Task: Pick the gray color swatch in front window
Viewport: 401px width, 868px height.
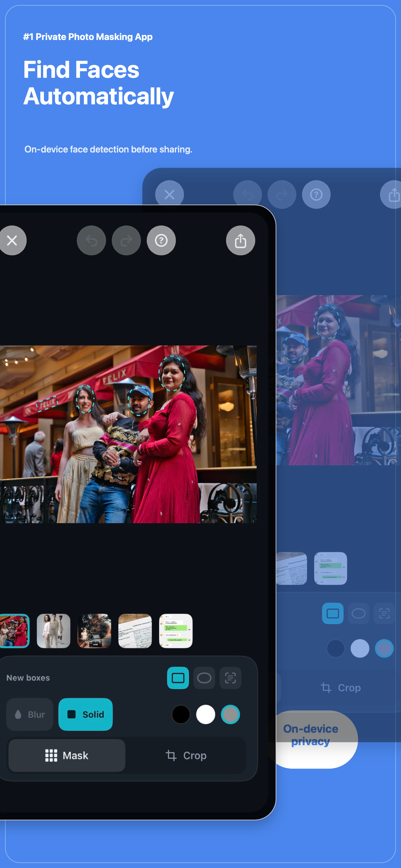Action: click(x=230, y=714)
